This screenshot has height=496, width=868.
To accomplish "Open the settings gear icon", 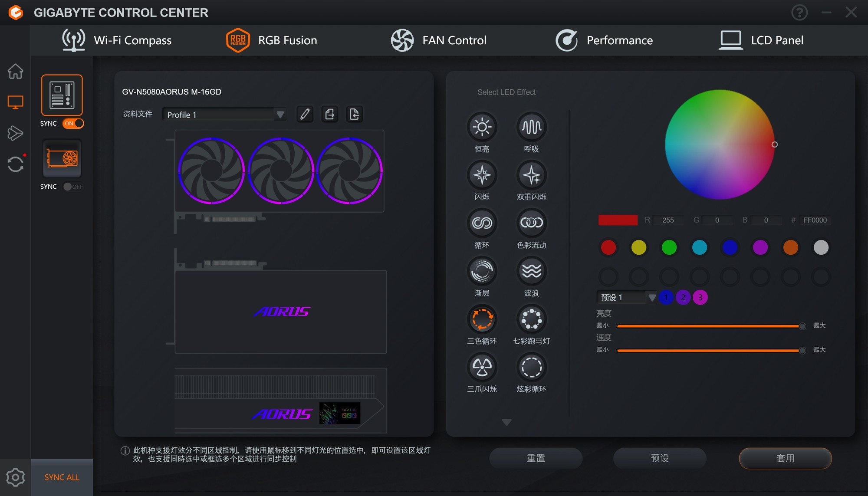I will [x=15, y=477].
